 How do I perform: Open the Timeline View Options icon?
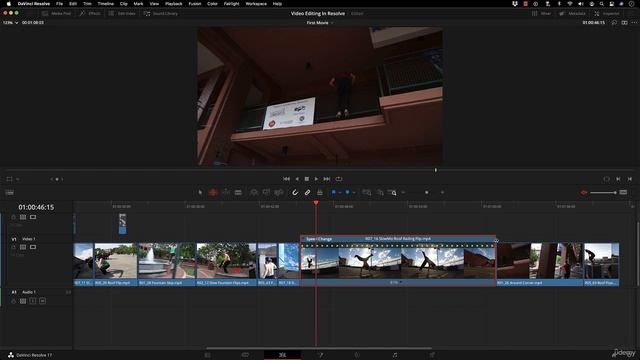point(10,193)
